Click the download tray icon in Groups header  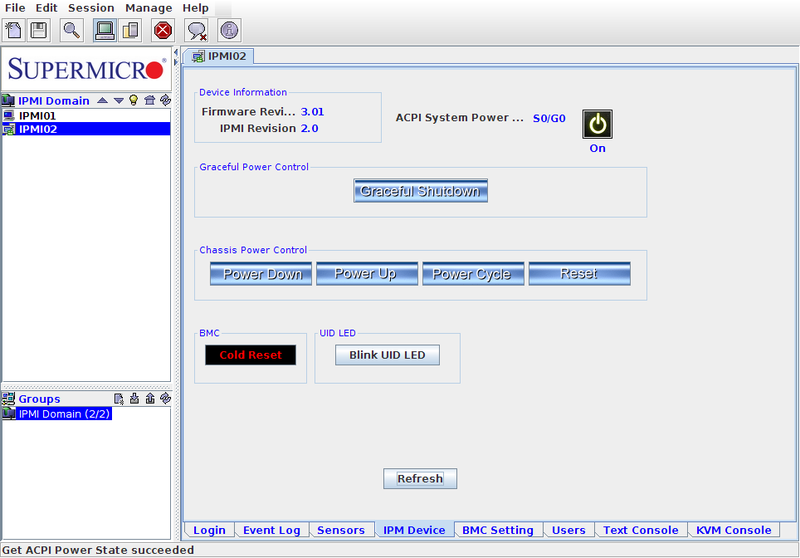coord(134,398)
